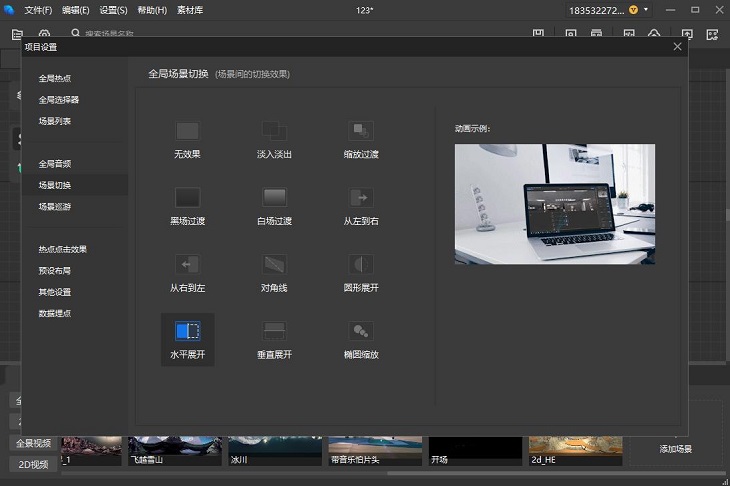The width and height of the screenshot is (730, 486).
Task: Open the 设置(S) menu
Action: coord(113,9)
